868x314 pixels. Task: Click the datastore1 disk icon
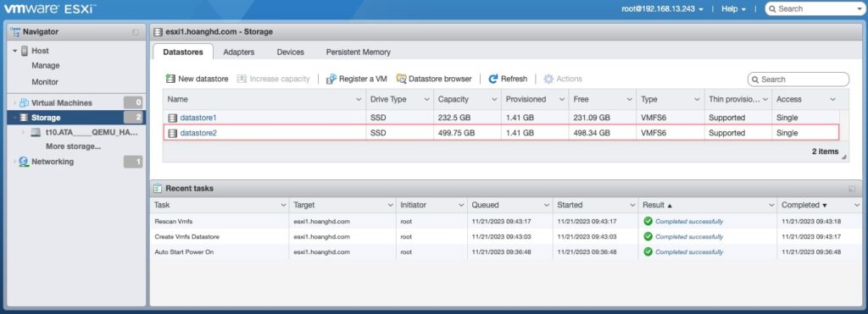coord(173,118)
